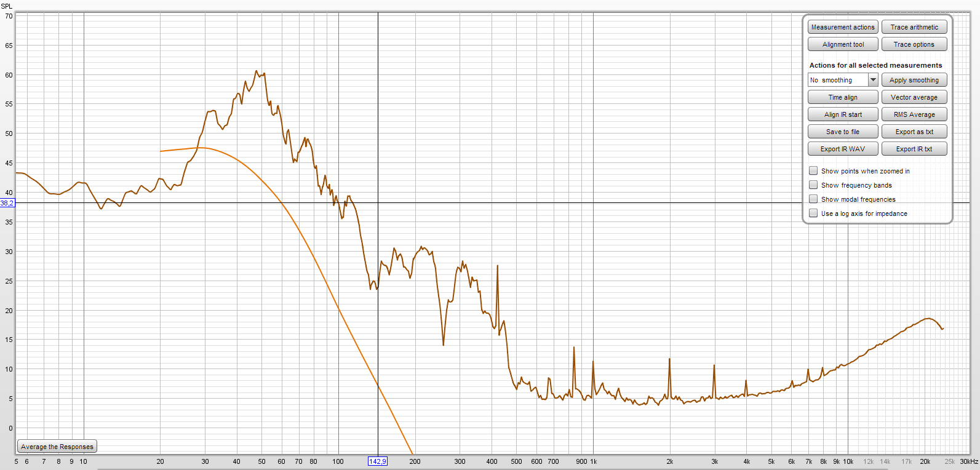Click the 38,2 SPL cursor readout
Screen dimensions: 980x470
point(7,203)
